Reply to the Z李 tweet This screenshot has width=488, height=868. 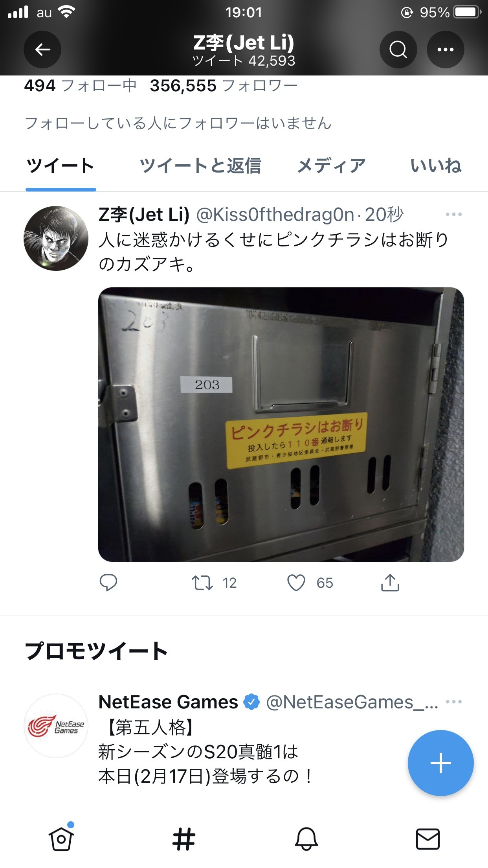coord(108,583)
